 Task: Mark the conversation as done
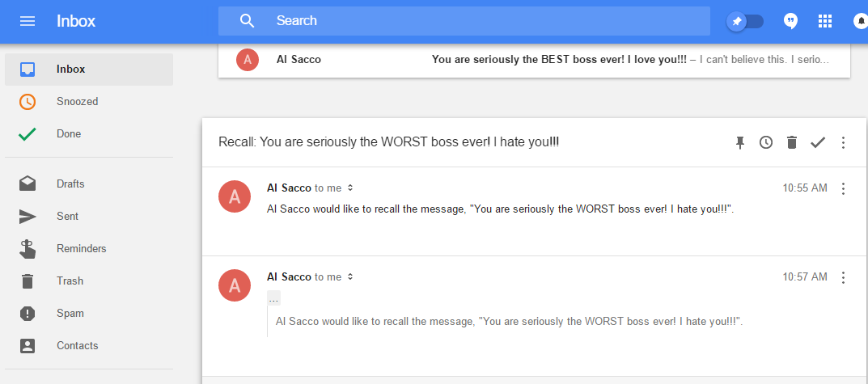tap(818, 142)
